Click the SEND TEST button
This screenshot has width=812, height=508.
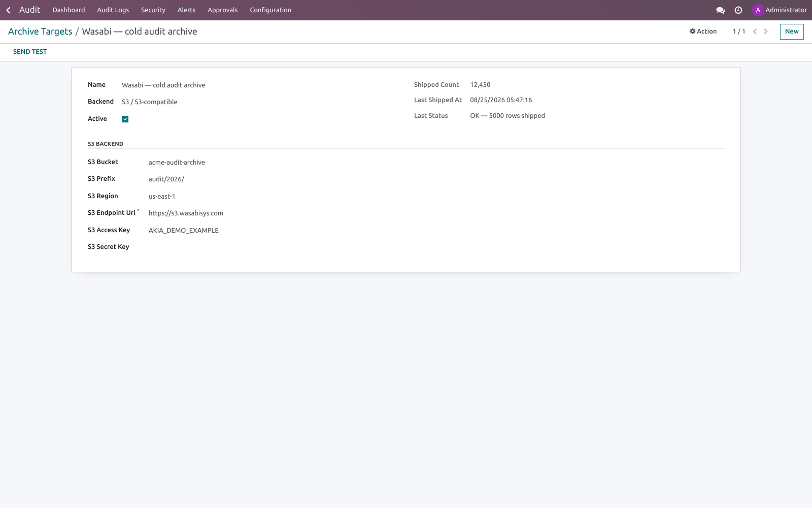[x=30, y=52]
